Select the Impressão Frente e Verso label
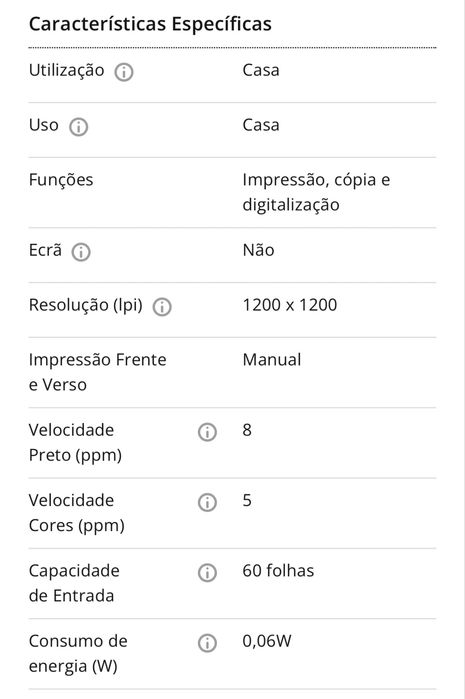465x699 pixels. [98, 372]
